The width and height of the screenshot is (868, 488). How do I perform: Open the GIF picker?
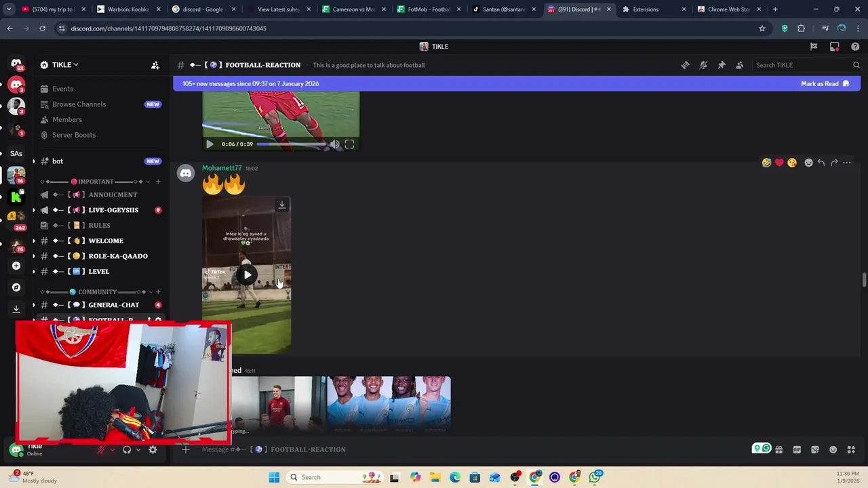(x=797, y=449)
